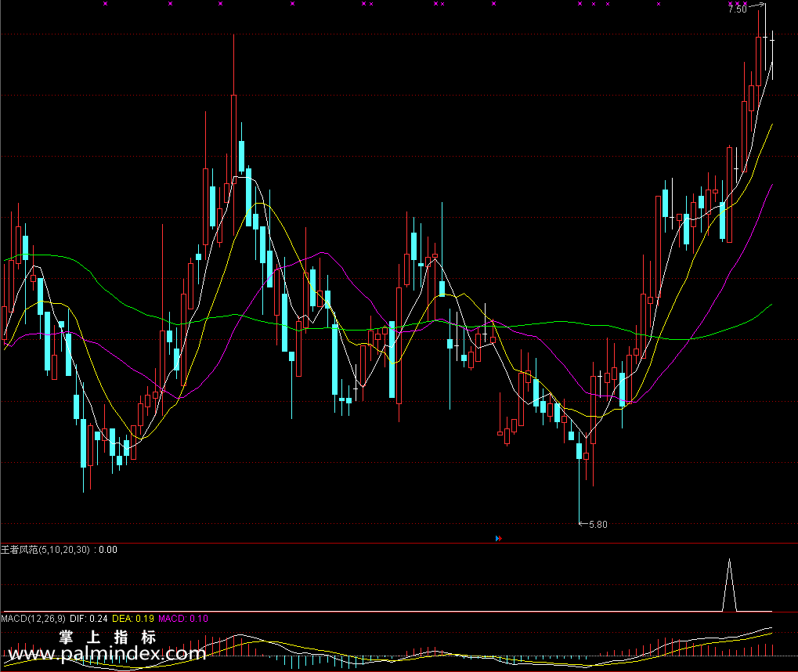Click the "0.00" value beside 王者风范
Screen dimensions: 798x672
tap(108, 550)
